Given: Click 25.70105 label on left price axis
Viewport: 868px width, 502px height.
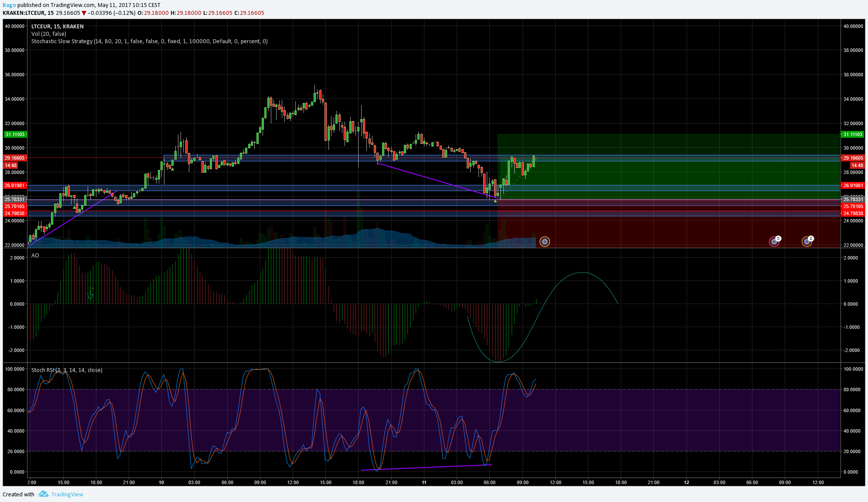Looking at the screenshot, I should pyautogui.click(x=15, y=206).
